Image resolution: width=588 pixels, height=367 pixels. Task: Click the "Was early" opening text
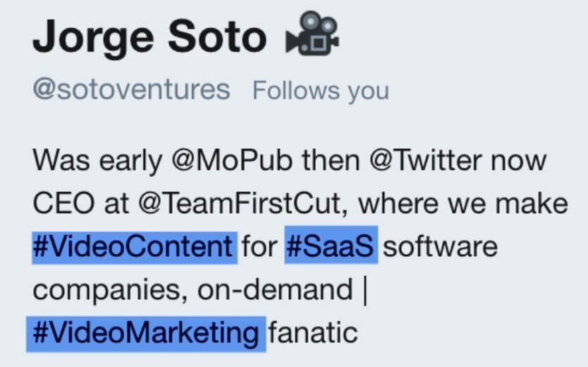point(97,161)
